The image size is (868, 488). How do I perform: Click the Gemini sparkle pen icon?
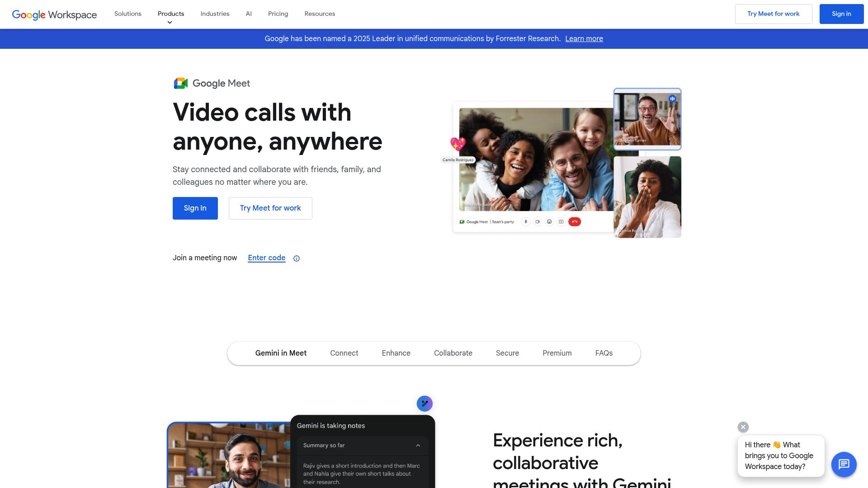tap(425, 404)
